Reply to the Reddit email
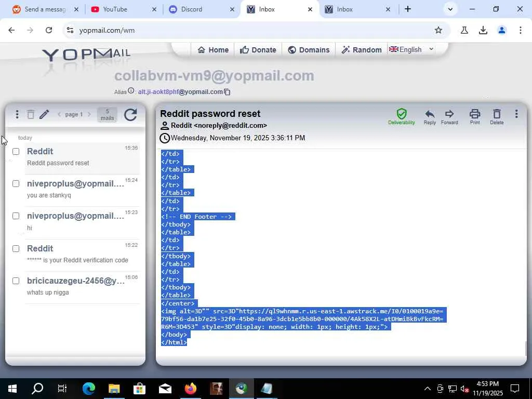 (430, 117)
